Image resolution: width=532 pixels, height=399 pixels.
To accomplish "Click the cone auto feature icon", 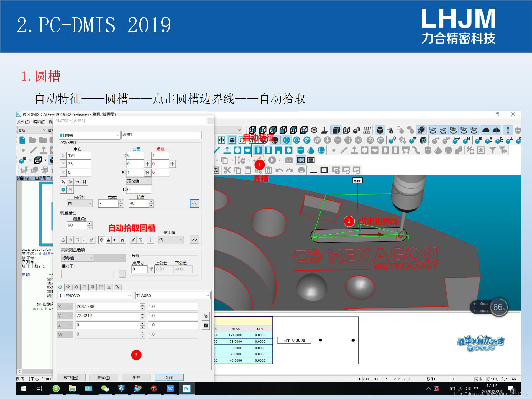I will [311, 150].
